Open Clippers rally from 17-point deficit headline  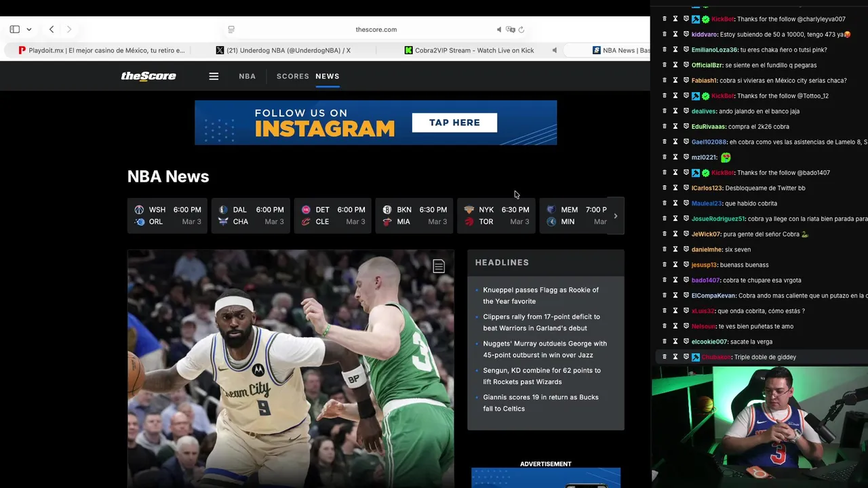click(x=541, y=322)
